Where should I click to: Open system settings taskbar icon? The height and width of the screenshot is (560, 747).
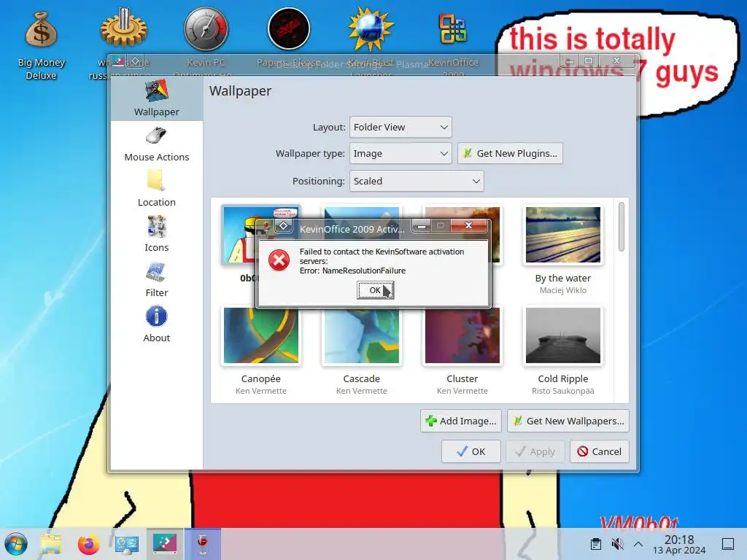(x=127, y=544)
